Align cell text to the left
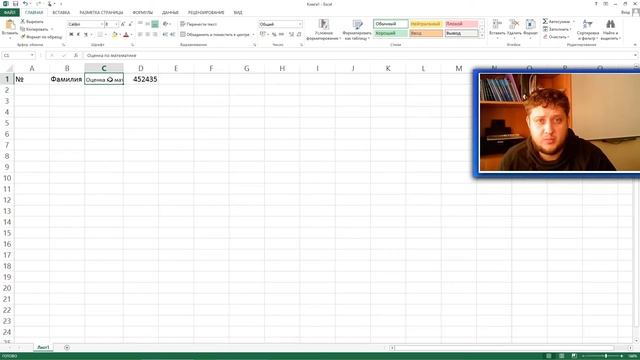 coord(140,35)
